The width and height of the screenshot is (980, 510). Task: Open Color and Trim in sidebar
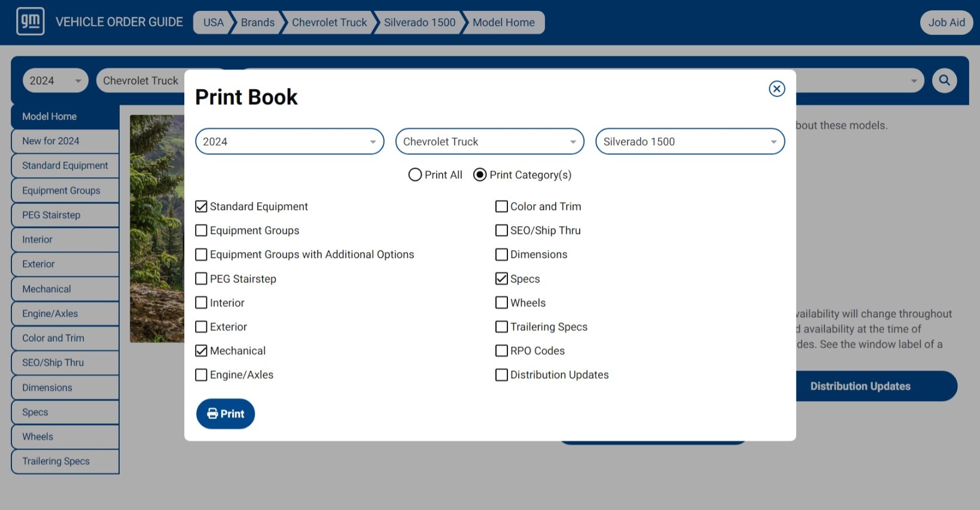point(65,338)
